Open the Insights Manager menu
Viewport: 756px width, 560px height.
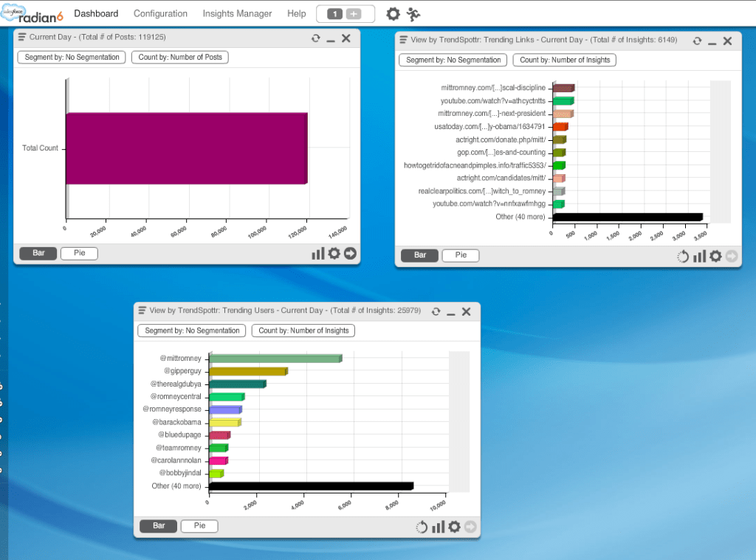(237, 13)
